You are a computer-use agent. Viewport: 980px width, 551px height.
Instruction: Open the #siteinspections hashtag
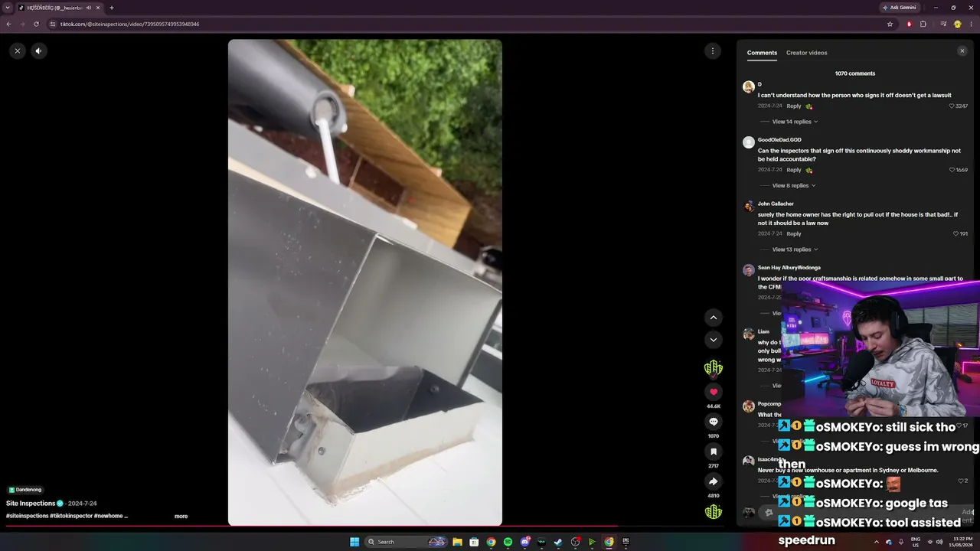27,516
